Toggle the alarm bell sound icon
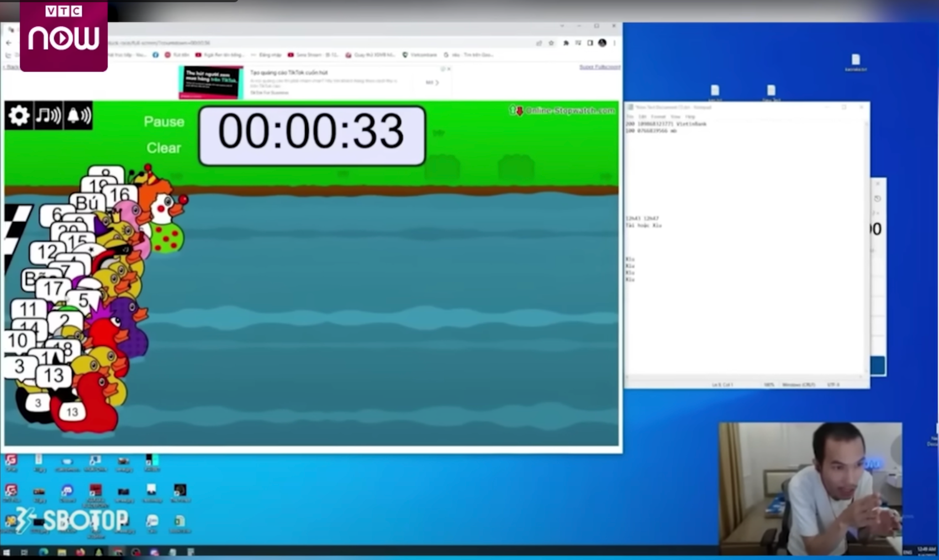Screen dimensions: 939x560 pyautogui.click(x=78, y=116)
